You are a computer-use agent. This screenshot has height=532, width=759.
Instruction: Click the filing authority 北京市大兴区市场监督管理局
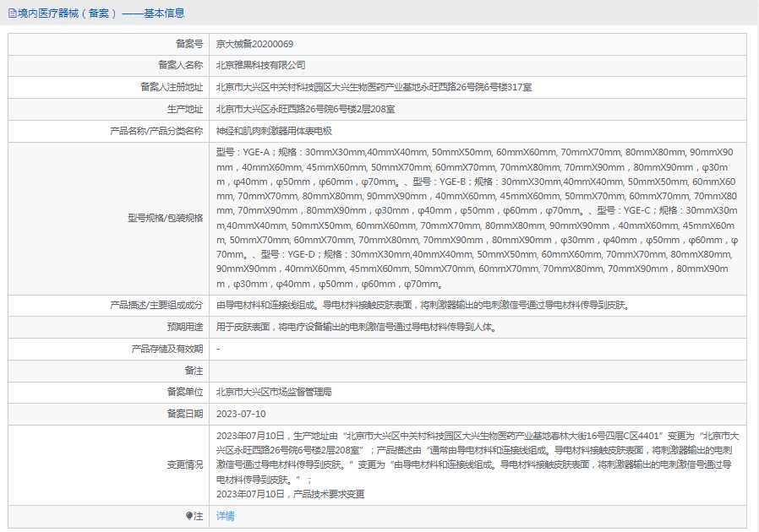point(274,392)
